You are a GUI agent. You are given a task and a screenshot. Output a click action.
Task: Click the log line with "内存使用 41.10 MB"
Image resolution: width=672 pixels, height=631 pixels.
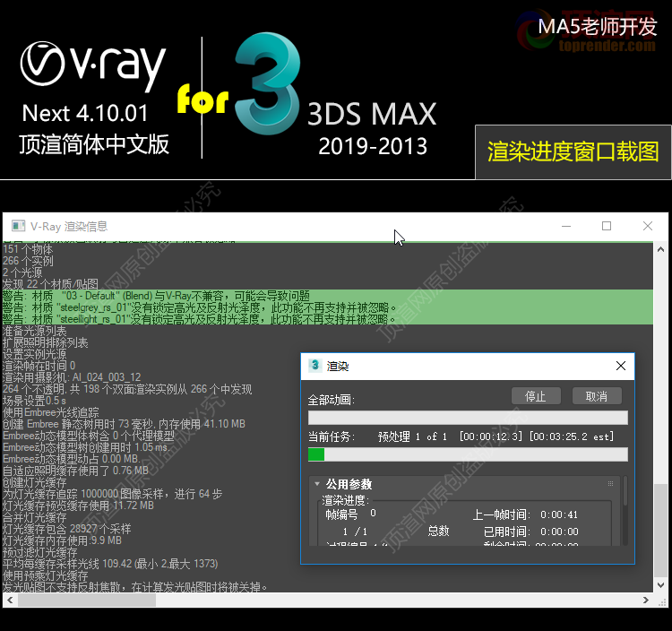click(124, 424)
